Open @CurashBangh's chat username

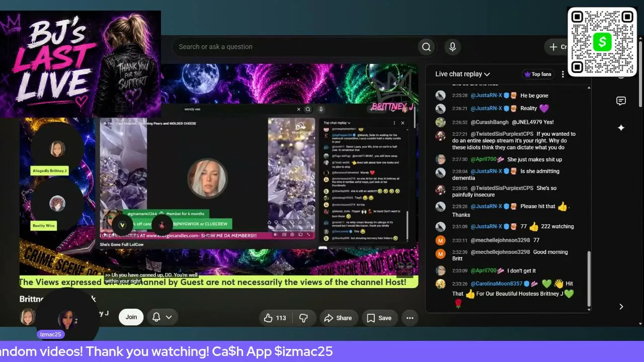pyautogui.click(x=490, y=122)
